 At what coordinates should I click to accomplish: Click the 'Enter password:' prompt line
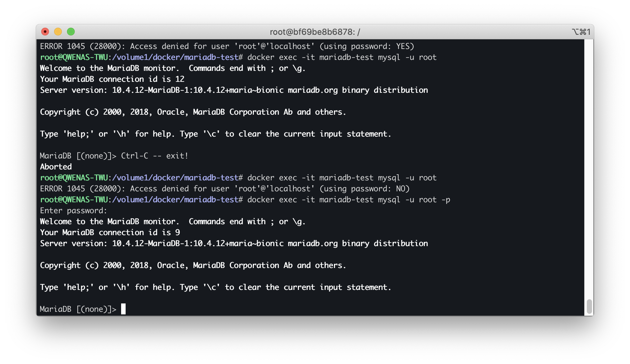[73, 211]
